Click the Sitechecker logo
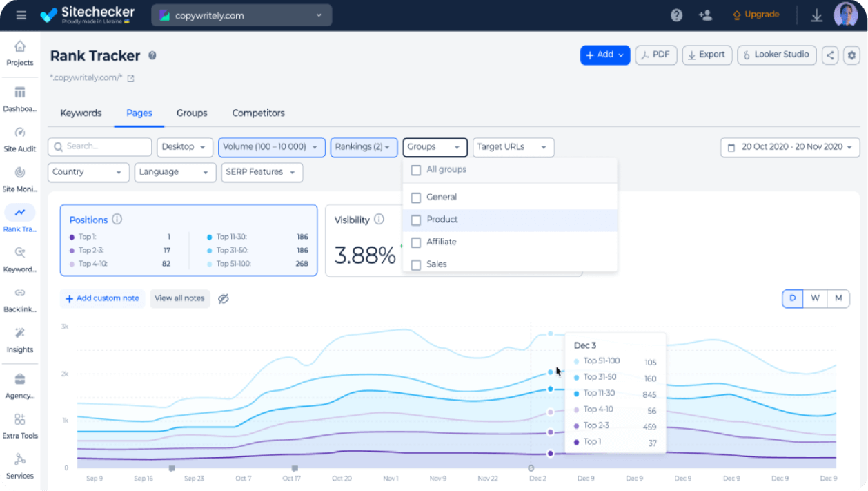868x491 pixels. coord(88,15)
